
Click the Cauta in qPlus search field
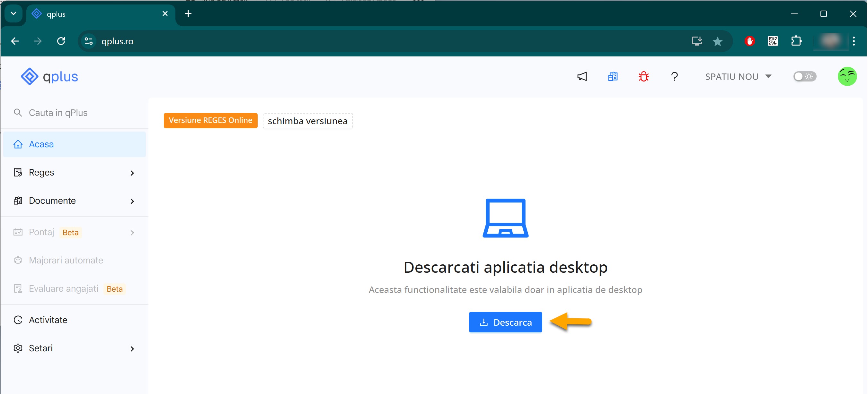[x=75, y=113]
